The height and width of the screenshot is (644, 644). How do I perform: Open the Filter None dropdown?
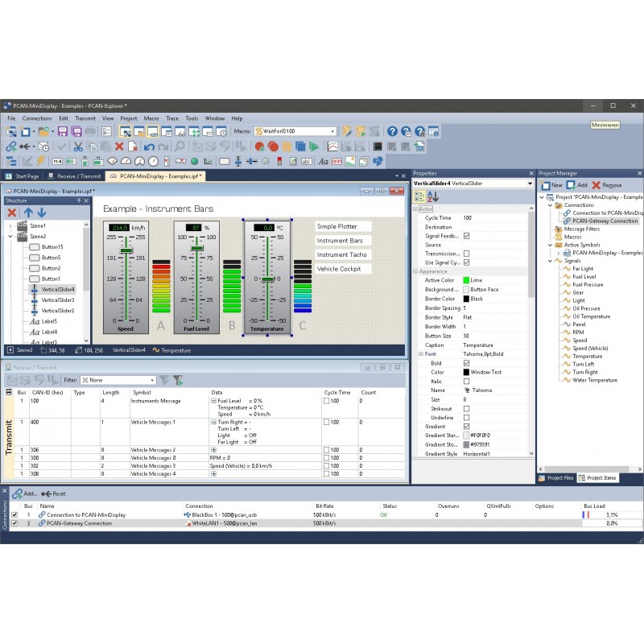[x=152, y=380]
